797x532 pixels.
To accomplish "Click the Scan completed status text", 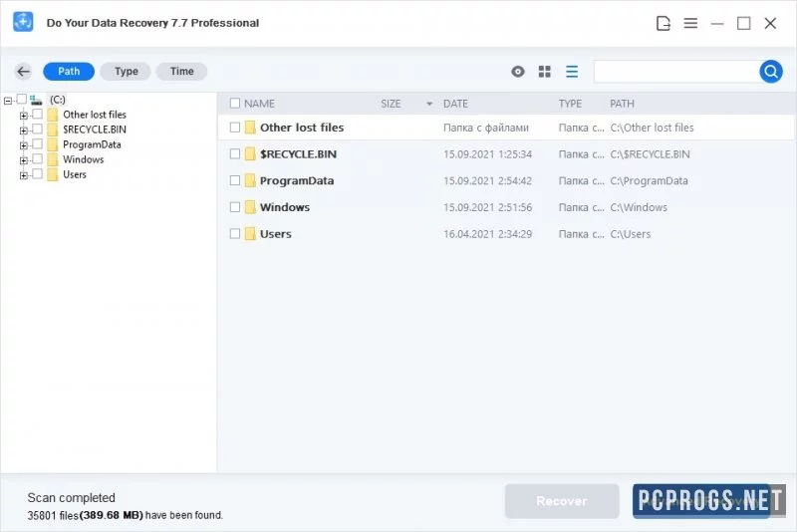I will (71, 497).
